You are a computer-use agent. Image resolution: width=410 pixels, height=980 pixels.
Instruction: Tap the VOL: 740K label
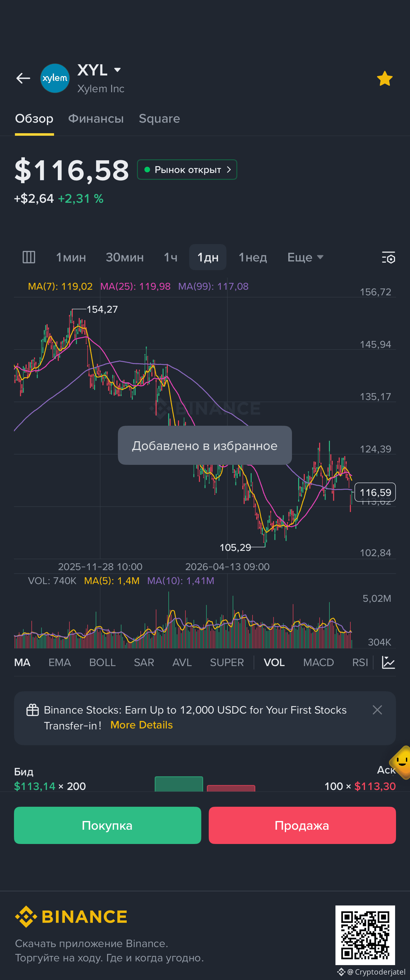point(52,581)
